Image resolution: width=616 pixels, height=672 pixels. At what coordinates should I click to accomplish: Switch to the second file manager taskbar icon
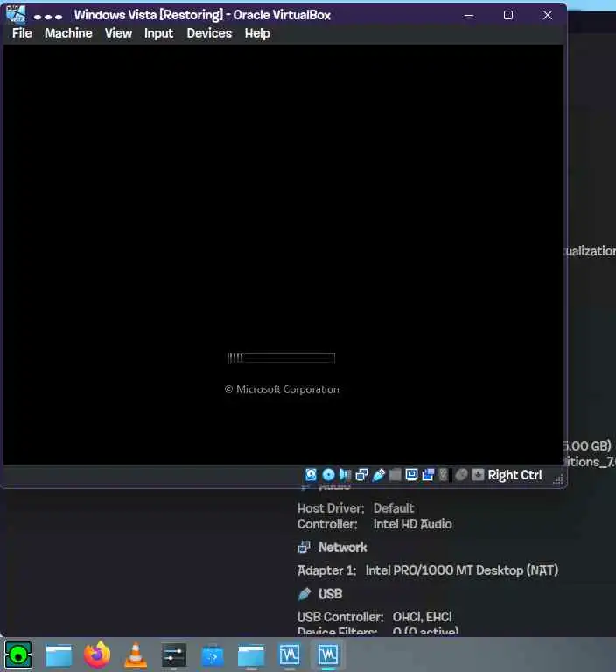click(251, 655)
